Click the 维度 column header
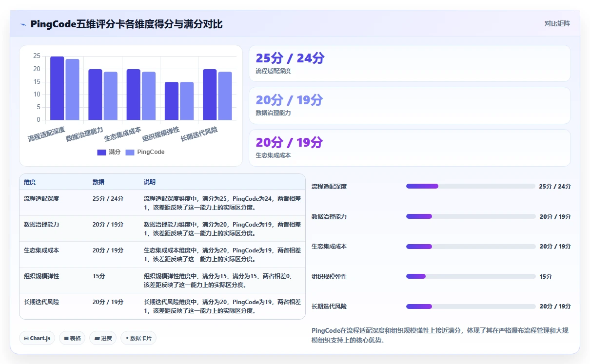 point(30,182)
